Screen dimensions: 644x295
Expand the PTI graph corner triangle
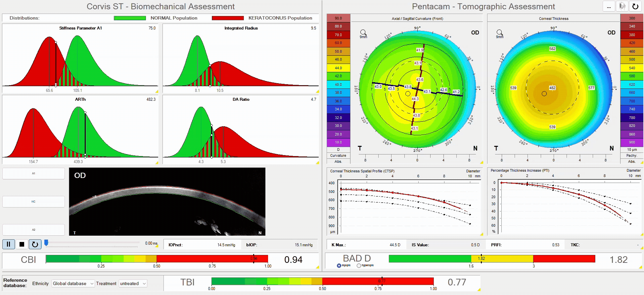point(642,234)
